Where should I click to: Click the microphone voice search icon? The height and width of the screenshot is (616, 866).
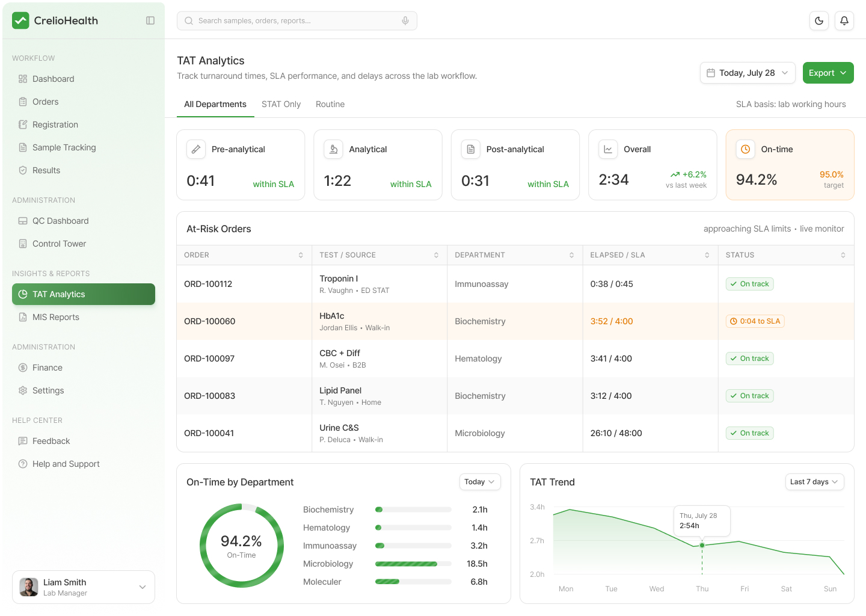405,20
